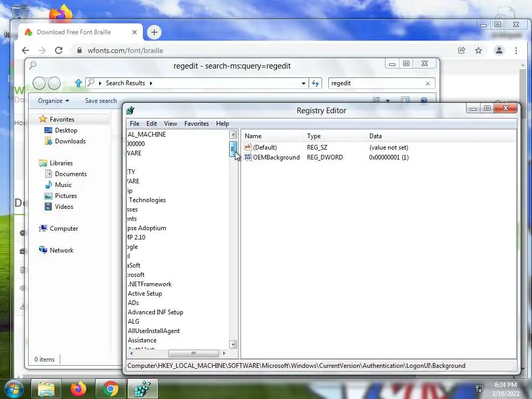Image resolution: width=532 pixels, height=399 pixels.
Task: Click the tree pane horizontal scroll right arrow
Action: tap(224, 353)
